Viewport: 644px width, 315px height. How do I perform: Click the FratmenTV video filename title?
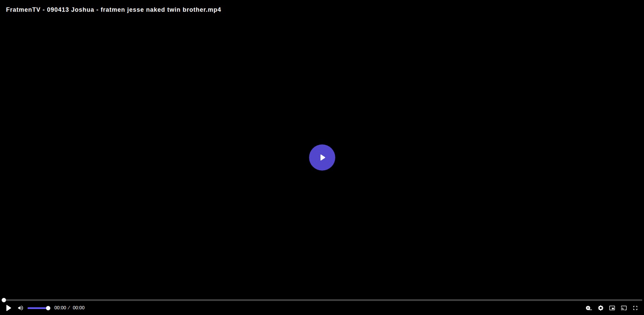(113, 10)
